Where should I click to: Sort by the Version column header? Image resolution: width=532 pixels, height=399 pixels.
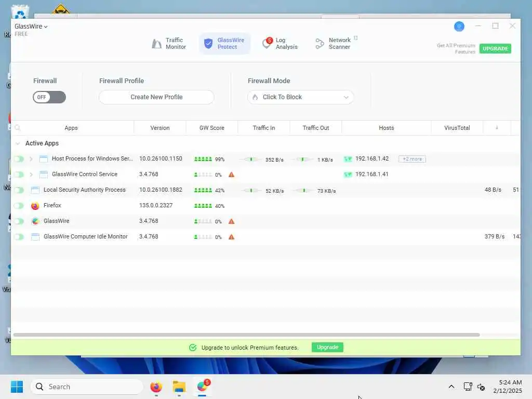(x=160, y=128)
